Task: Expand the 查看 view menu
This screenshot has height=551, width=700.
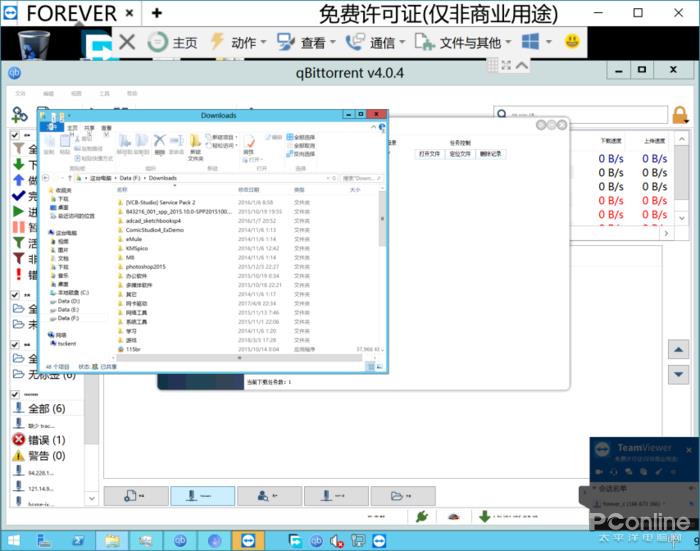Action: 304,42
